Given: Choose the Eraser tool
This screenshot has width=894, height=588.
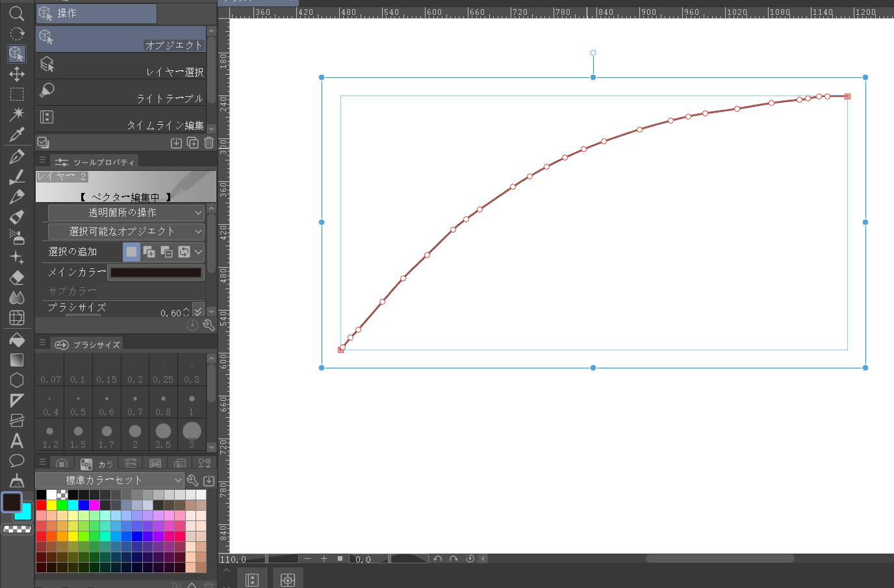Looking at the screenshot, I should (x=17, y=277).
